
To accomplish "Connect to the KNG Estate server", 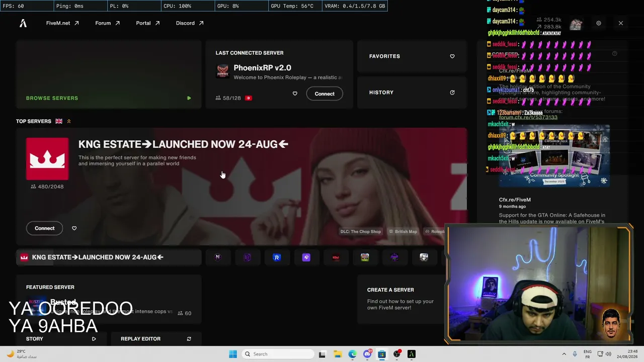I will (45, 228).
